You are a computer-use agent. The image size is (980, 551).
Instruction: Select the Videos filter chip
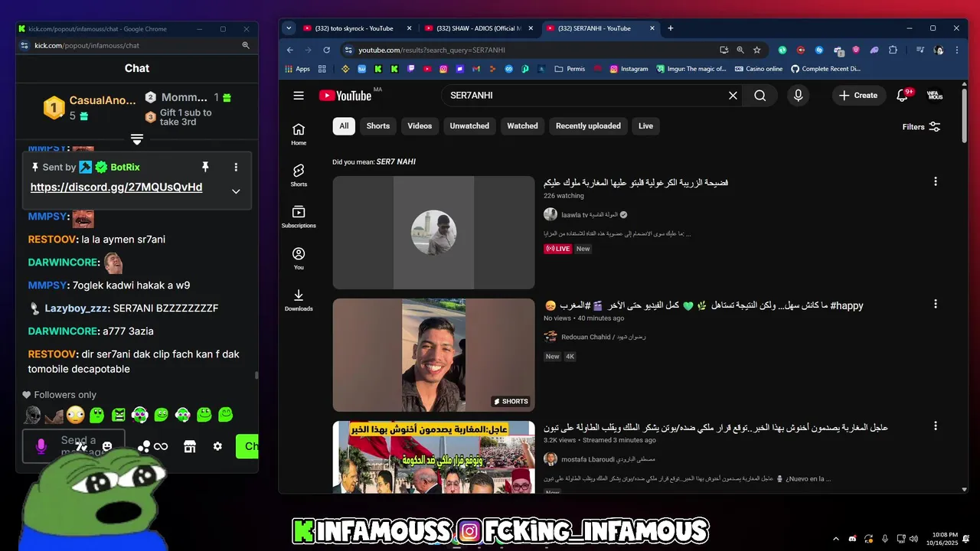click(420, 126)
